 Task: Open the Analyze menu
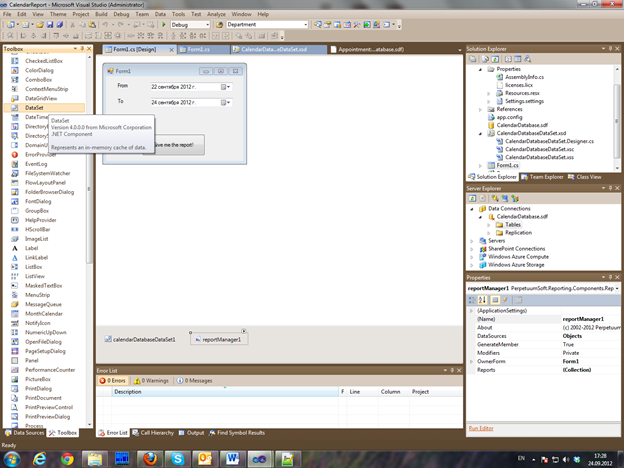(x=216, y=14)
